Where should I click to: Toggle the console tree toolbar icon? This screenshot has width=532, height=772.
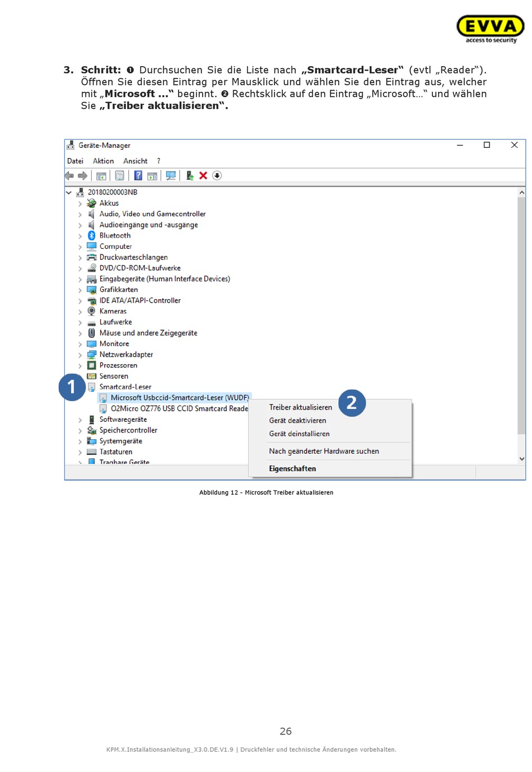pos(101,176)
